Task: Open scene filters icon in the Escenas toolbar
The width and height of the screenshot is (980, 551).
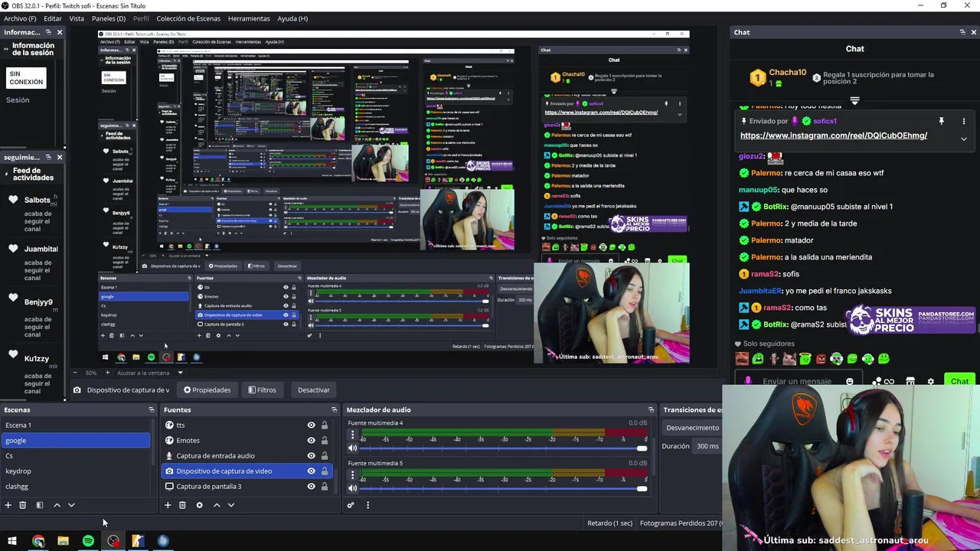Action: click(x=39, y=505)
